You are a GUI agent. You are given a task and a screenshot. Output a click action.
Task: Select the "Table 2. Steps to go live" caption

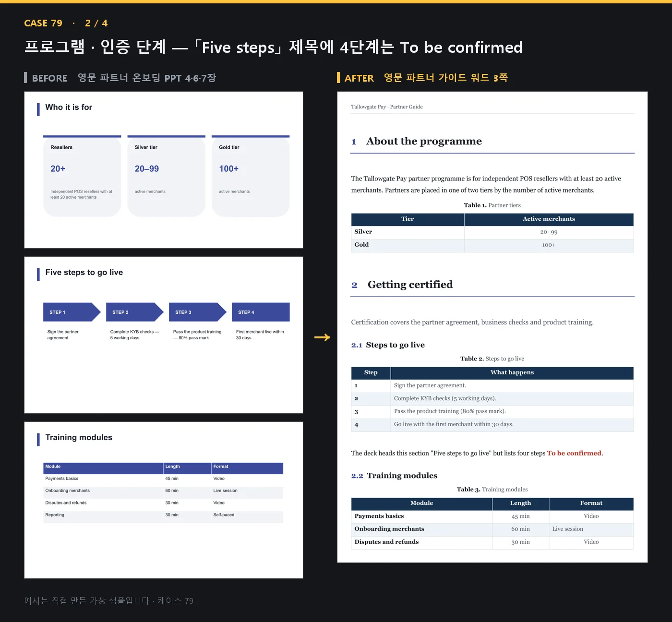click(492, 359)
